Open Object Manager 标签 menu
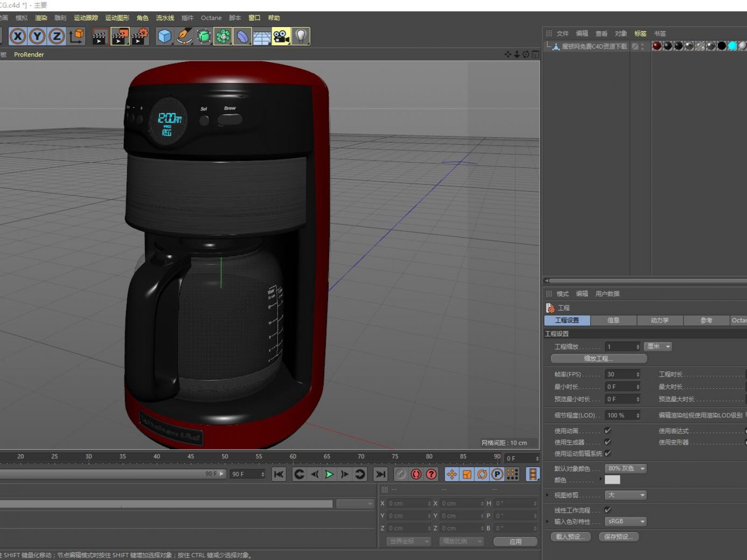The image size is (747, 560). pos(640,34)
